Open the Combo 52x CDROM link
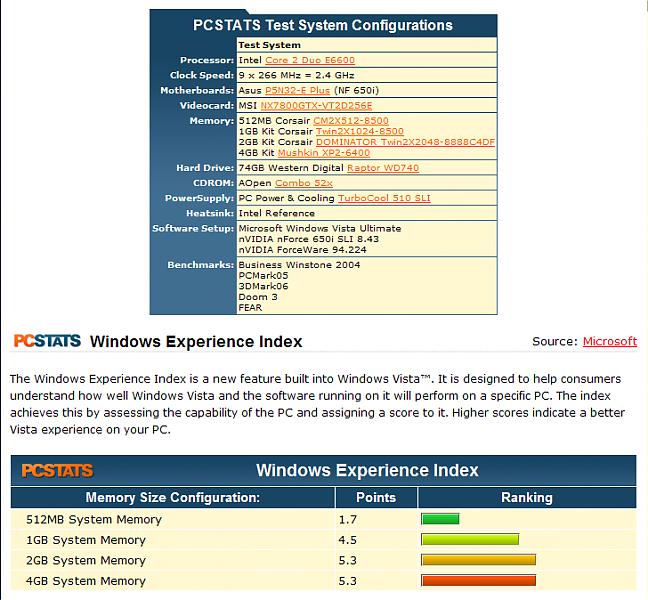 304,183
